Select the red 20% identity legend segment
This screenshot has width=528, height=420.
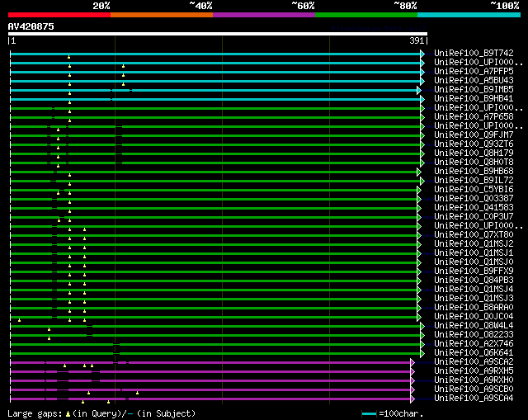tap(59, 15)
